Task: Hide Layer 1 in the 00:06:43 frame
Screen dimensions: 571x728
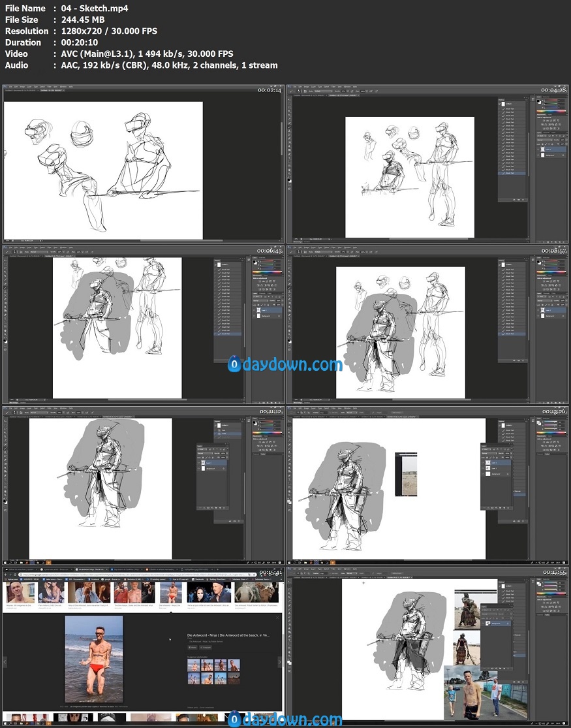Action: tap(254, 310)
